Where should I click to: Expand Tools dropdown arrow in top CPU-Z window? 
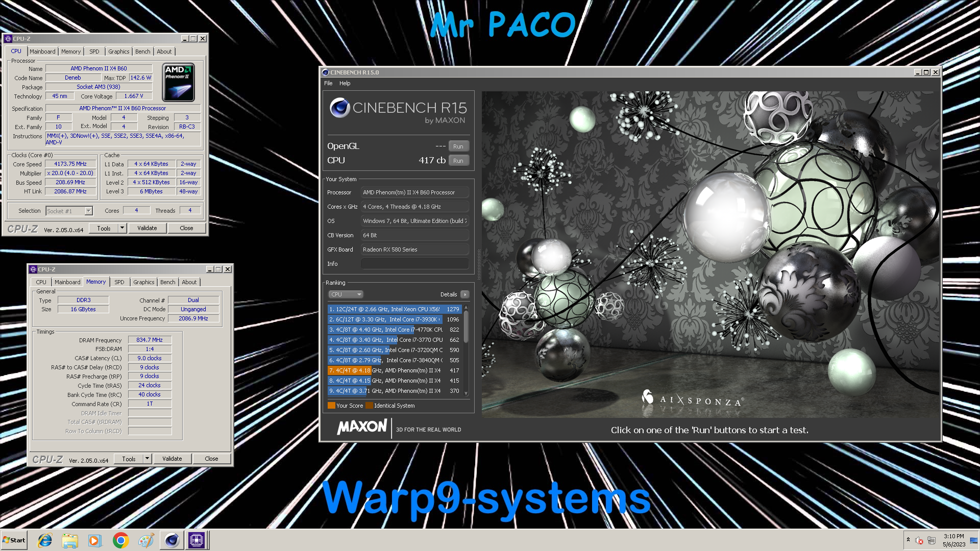pos(122,228)
